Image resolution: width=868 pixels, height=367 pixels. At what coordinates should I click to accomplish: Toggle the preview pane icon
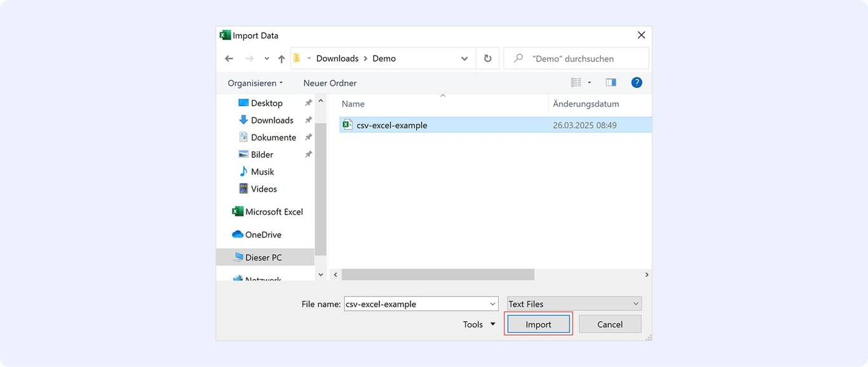pyautogui.click(x=611, y=83)
